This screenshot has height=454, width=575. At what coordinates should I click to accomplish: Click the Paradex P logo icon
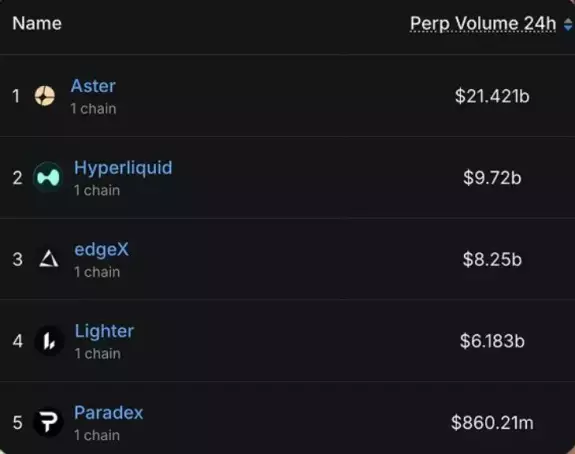(x=48, y=422)
